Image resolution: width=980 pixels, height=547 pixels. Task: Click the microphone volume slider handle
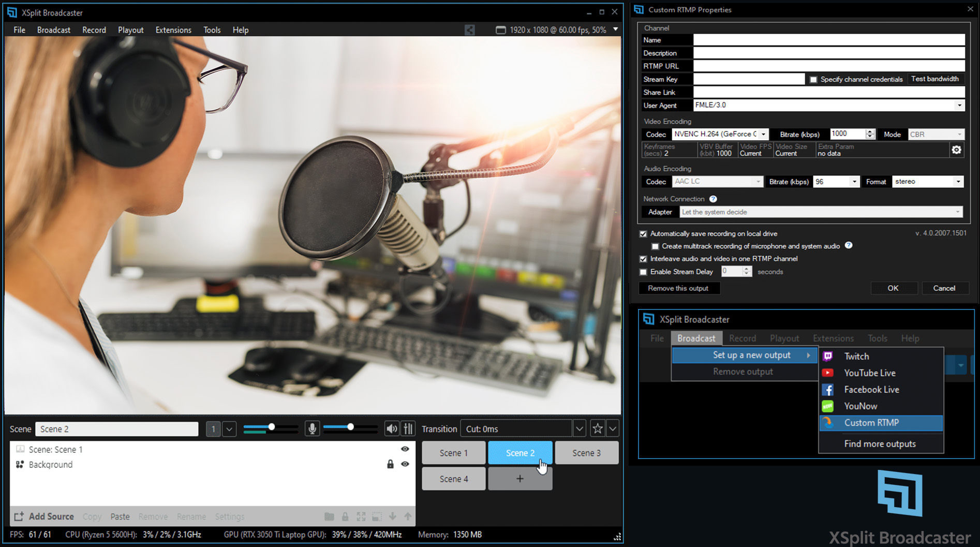[271, 427]
